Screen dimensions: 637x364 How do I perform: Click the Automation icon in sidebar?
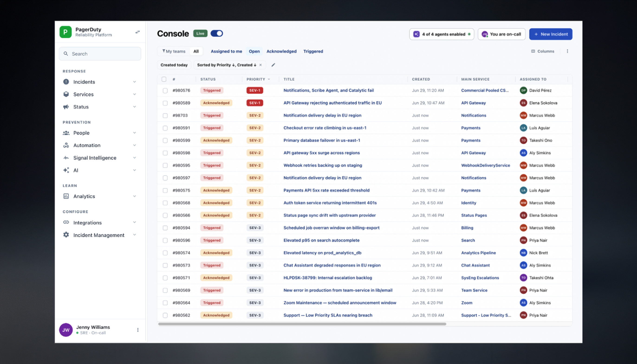[66, 145]
